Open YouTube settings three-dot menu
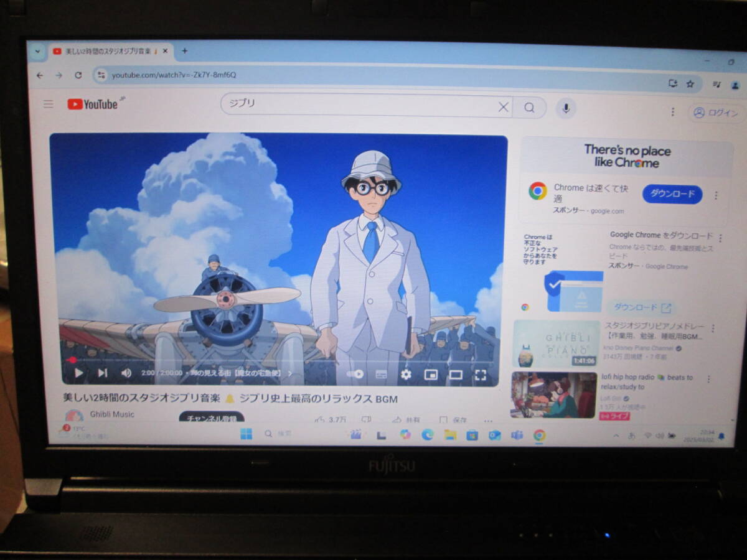This screenshot has height=560, width=747. coord(672,111)
